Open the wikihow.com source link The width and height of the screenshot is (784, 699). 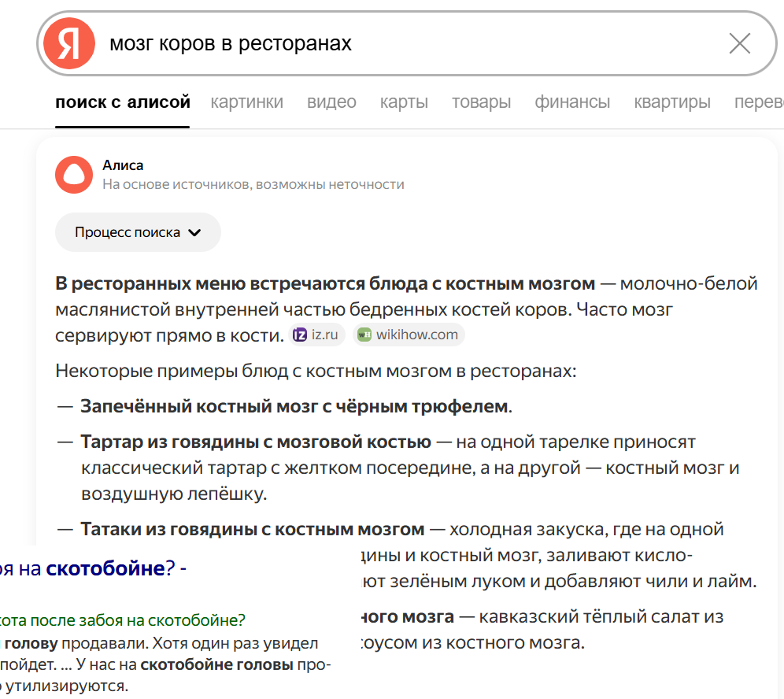[x=416, y=335]
